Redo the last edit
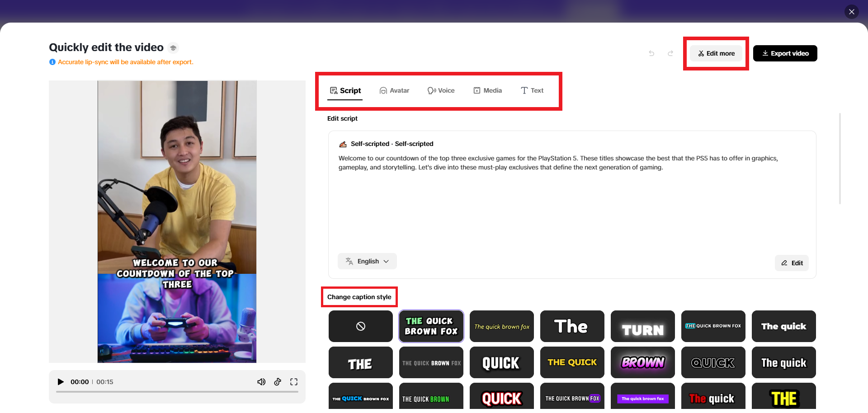Image resolution: width=868 pixels, height=413 pixels. pyautogui.click(x=670, y=53)
